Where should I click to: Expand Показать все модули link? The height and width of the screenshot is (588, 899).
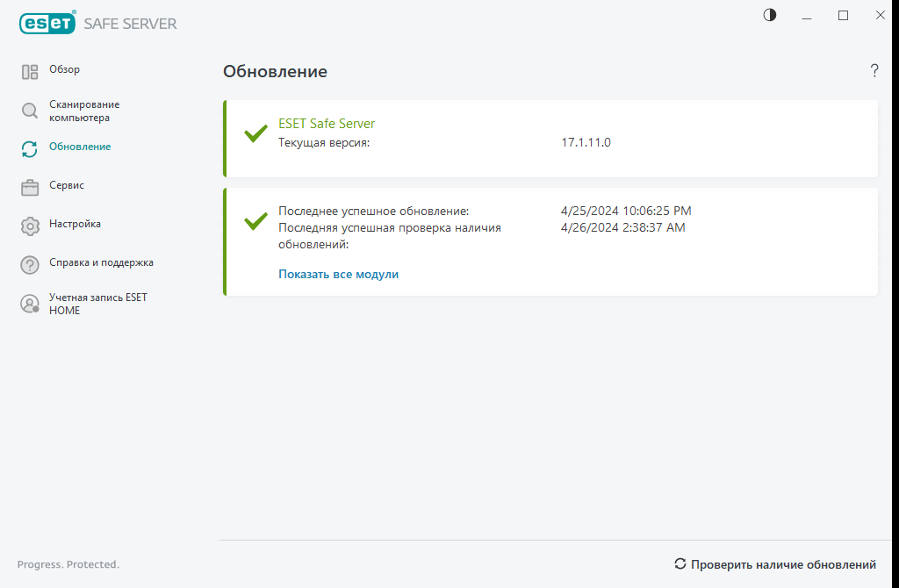tap(338, 274)
